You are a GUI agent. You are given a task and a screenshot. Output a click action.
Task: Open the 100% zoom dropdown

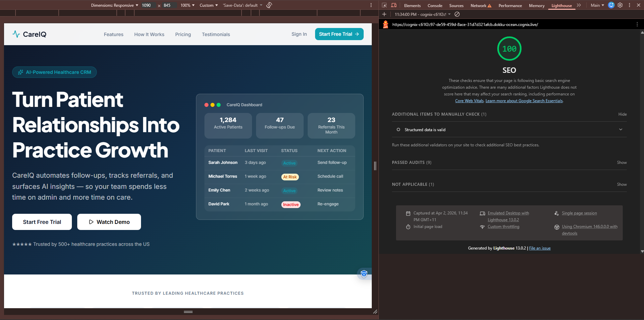[x=188, y=5]
